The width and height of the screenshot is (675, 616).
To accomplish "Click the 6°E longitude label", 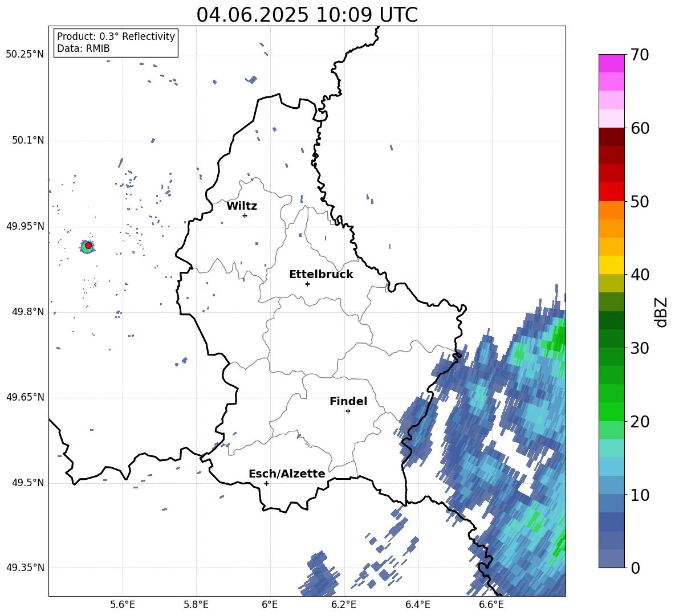I will (270, 605).
